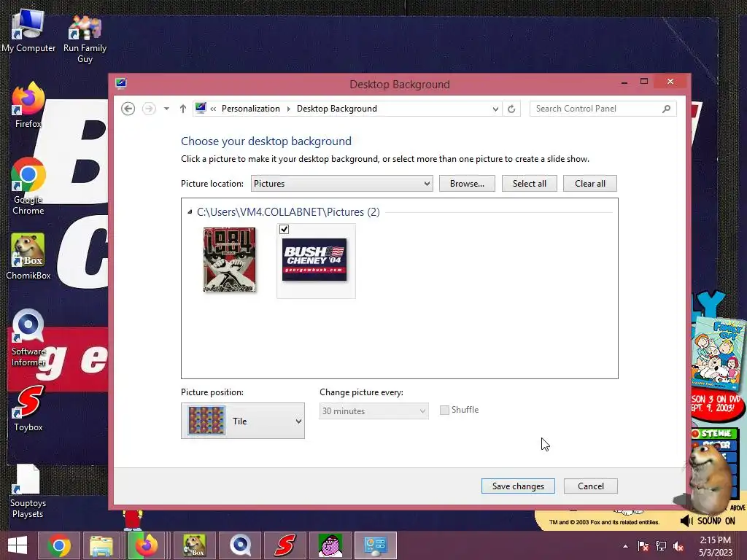Uncheck the Bush Cheney picture checkbox

tap(284, 229)
